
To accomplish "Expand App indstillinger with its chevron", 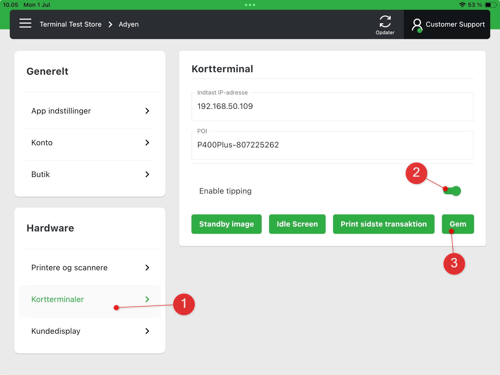I will 147,111.
